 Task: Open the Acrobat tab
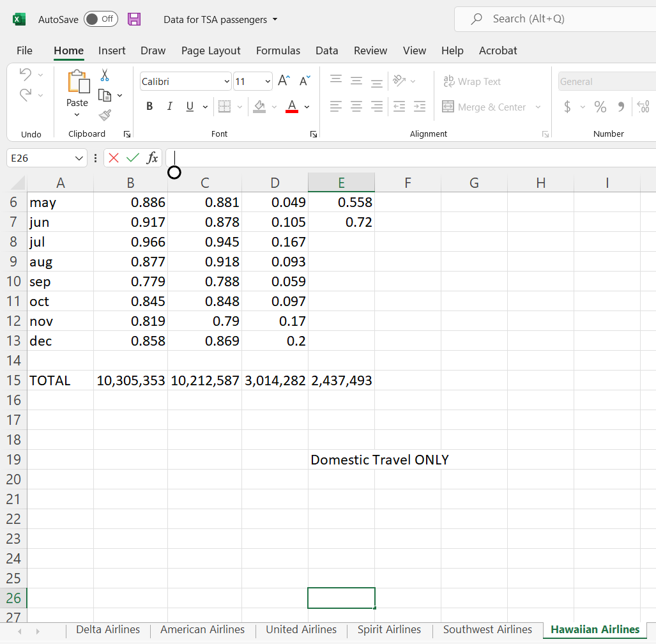click(498, 50)
